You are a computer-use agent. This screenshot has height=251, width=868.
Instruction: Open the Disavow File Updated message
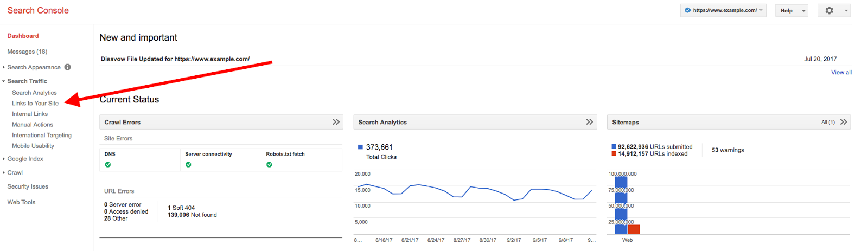tap(175, 59)
